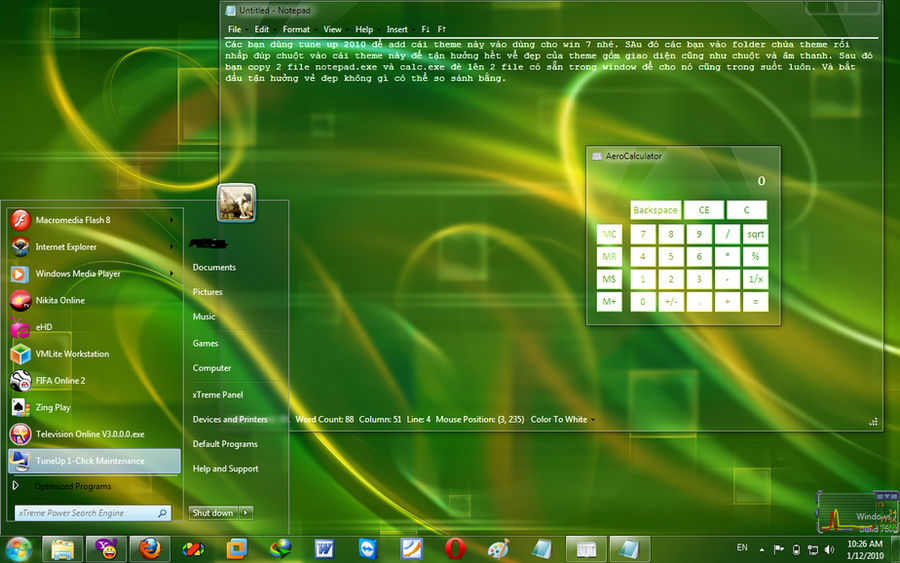900x563 pixels.
Task: Open Pictures in Start menu
Action: pos(207,292)
